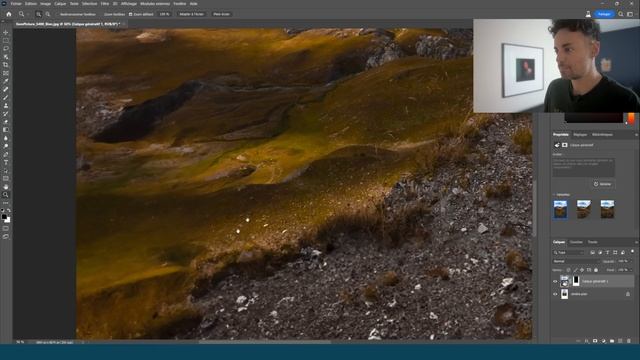Open the Propriétés panel menu
640x360 pixels.
636,135
